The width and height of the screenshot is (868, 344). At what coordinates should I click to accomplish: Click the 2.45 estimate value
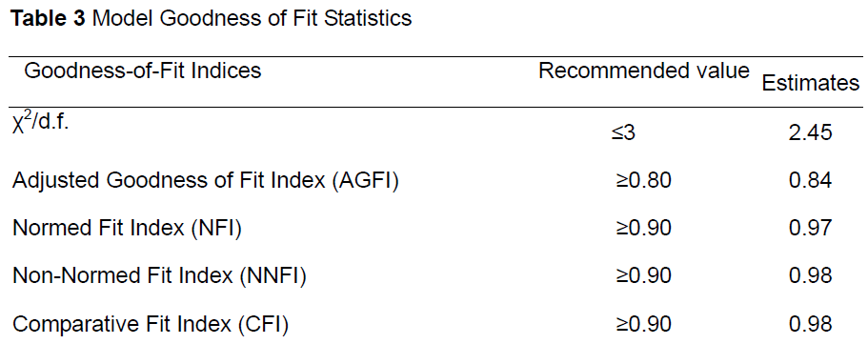coord(810,133)
